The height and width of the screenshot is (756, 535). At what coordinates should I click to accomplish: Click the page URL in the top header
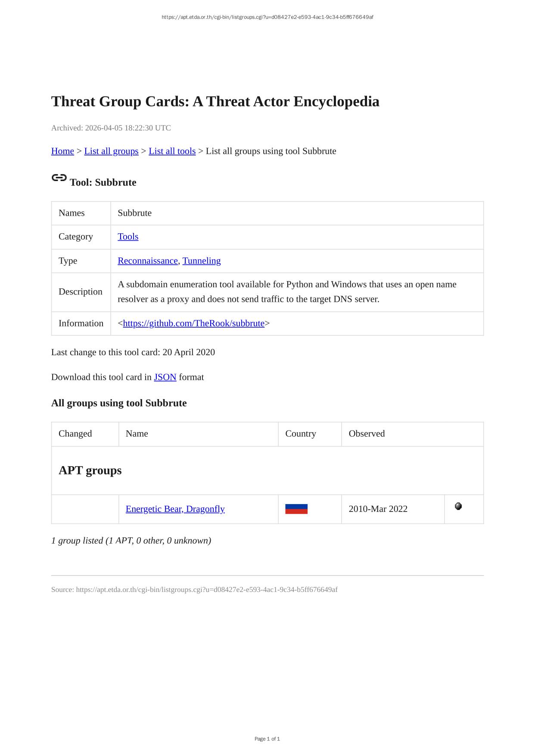pos(267,17)
